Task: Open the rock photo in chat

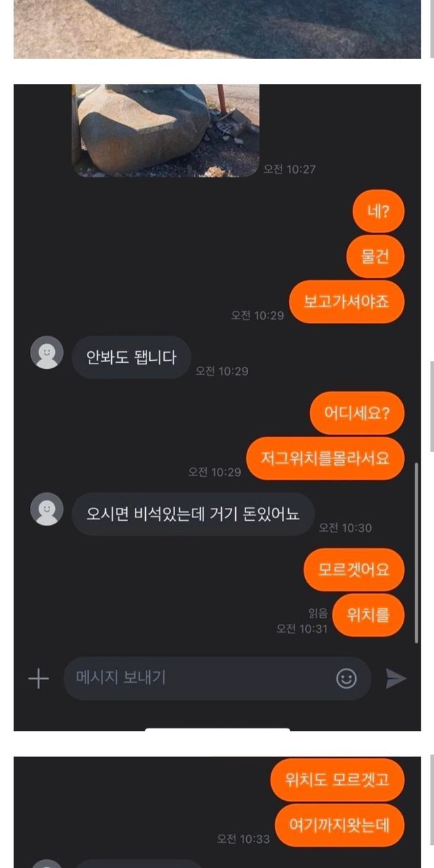Action: pos(165,131)
